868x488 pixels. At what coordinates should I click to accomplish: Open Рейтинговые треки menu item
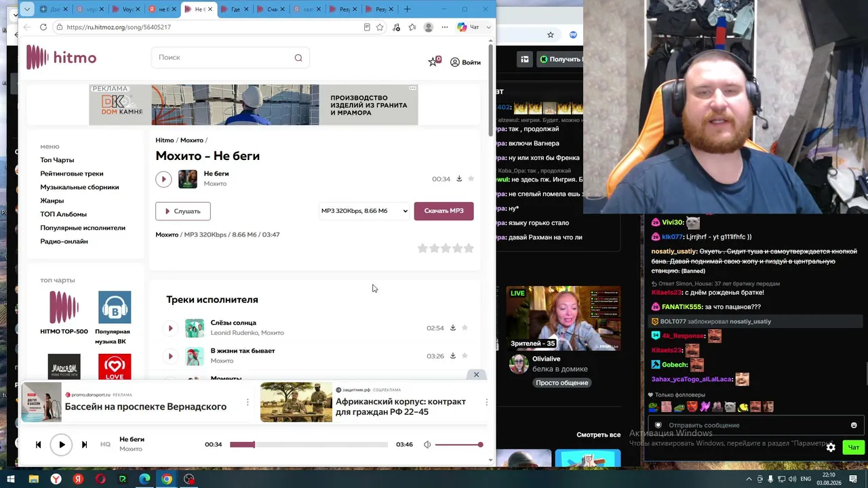tap(72, 174)
